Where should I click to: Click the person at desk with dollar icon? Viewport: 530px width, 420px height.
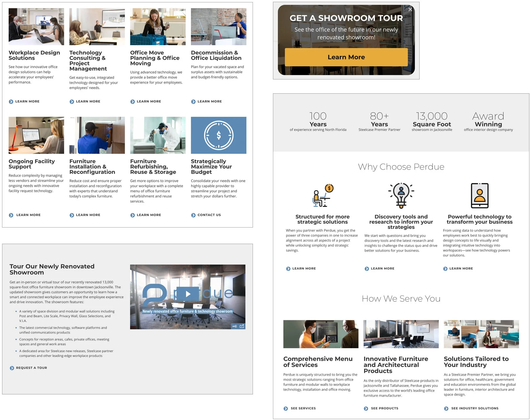tap(322, 195)
